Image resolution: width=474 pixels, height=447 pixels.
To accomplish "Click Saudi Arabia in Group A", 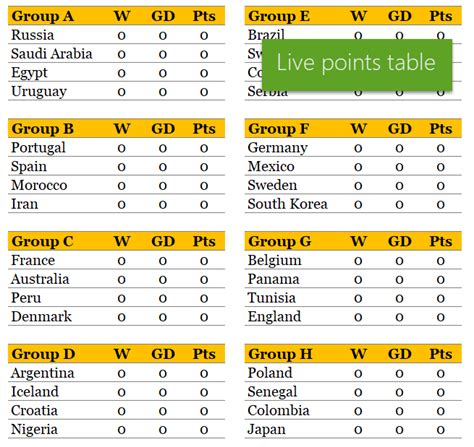I will point(52,54).
